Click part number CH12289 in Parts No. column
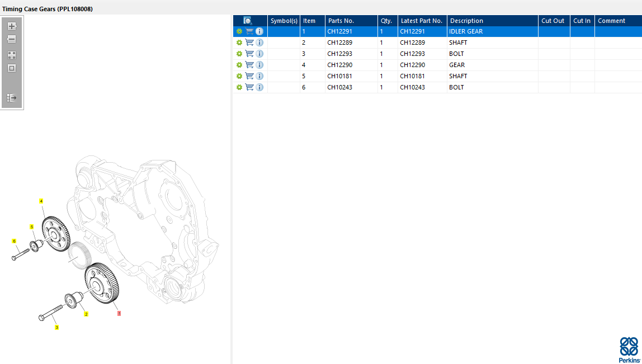This screenshot has height=364, width=642. click(340, 42)
